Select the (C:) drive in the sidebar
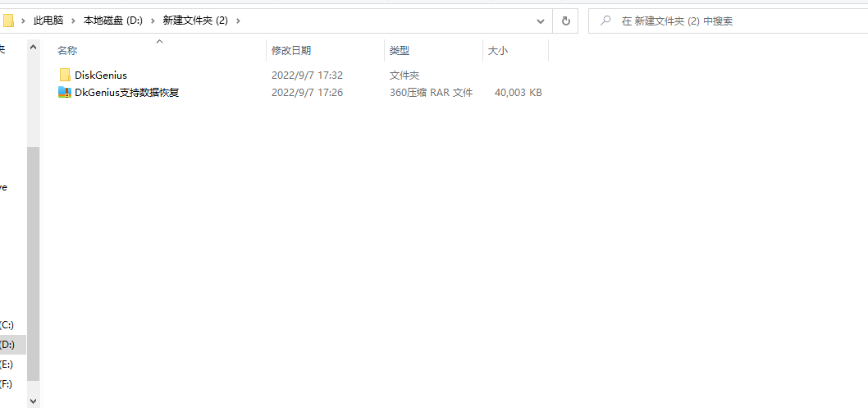Viewport: 868px width, 417px height. point(7,325)
